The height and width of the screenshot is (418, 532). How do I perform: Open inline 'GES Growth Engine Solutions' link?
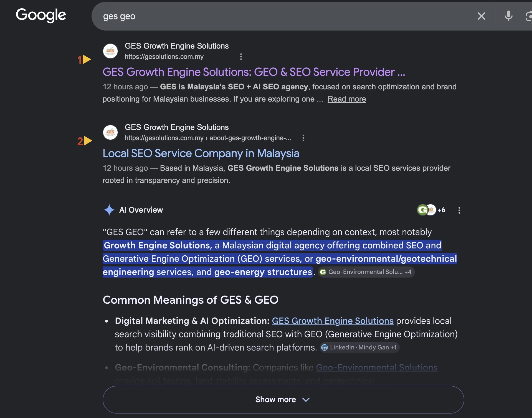(x=333, y=321)
